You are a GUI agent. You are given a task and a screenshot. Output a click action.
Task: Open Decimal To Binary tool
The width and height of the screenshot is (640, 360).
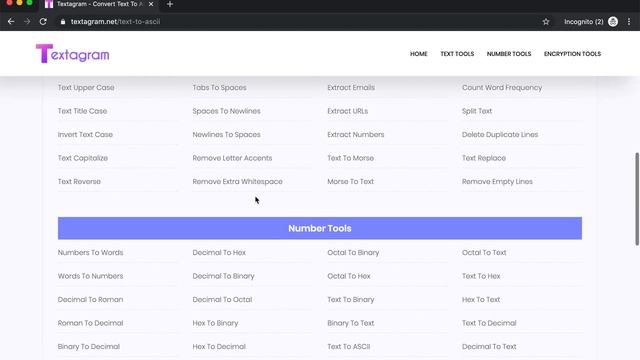pyautogui.click(x=224, y=276)
